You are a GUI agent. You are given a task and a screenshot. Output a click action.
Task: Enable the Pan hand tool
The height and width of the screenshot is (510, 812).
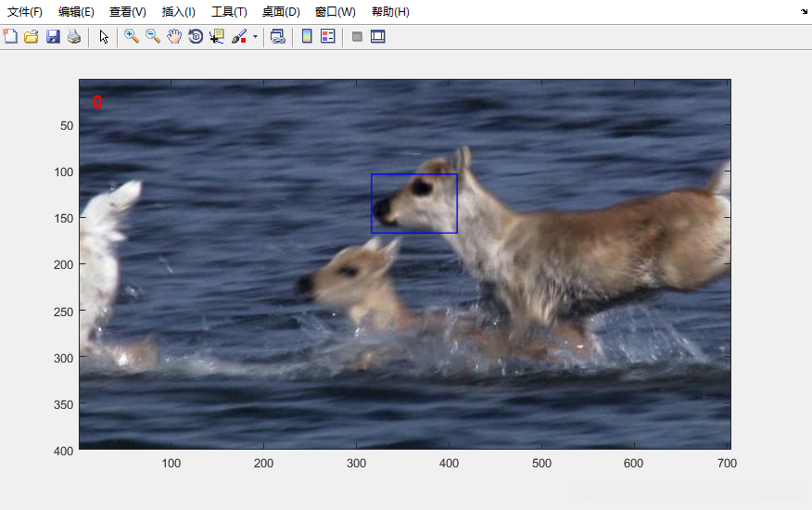(x=174, y=37)
